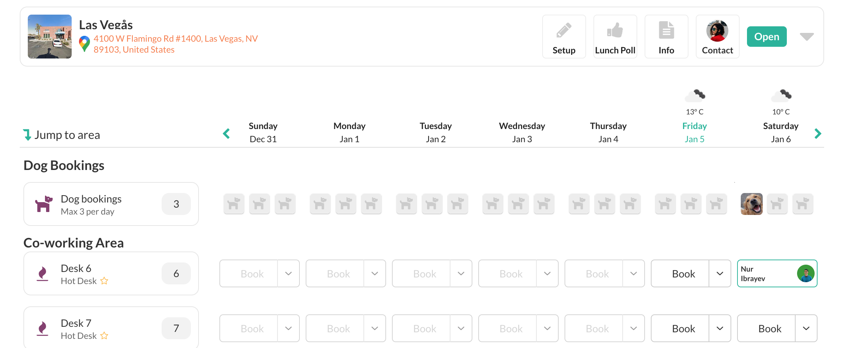Toggle first dog booking slot on Friday
Image resolution: width=868 pixels, height=348 pixels.
pyautogui.click(x=665, y=204)
